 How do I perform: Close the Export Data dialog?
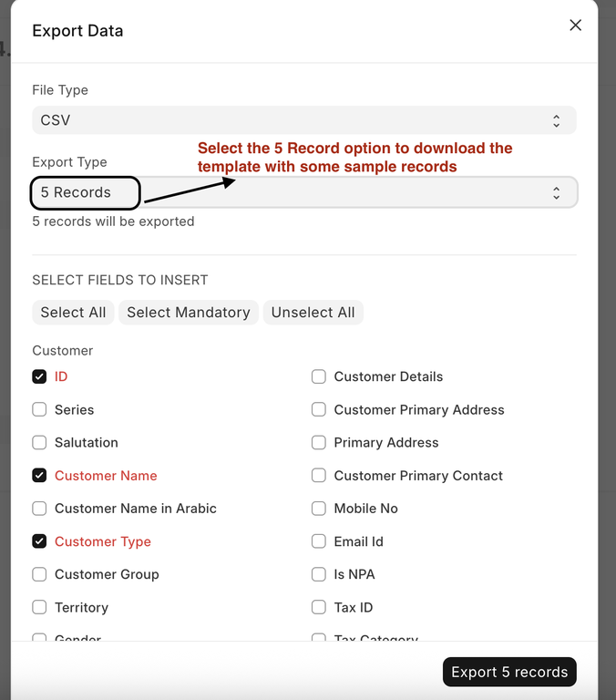575,26
